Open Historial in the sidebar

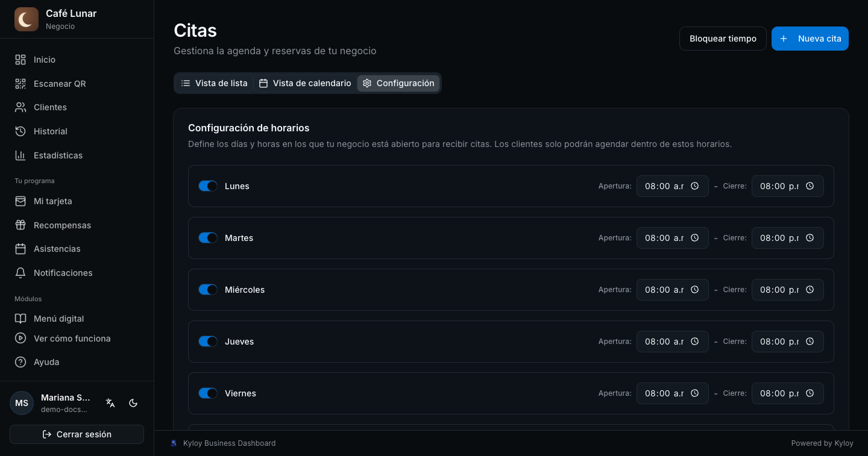(77, 131)
